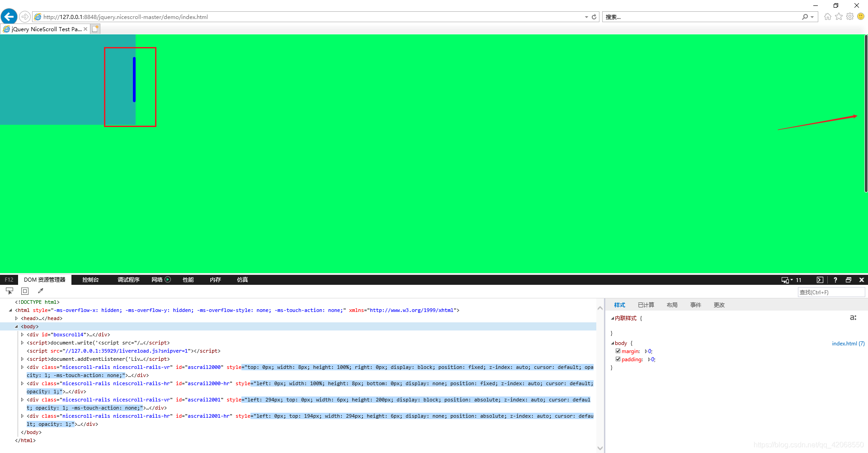Image resolution: width=868 pixels, height=453 pixels.
Task: Switch to the 调试程序 debugger tab
Action: [x=128, y=280]
